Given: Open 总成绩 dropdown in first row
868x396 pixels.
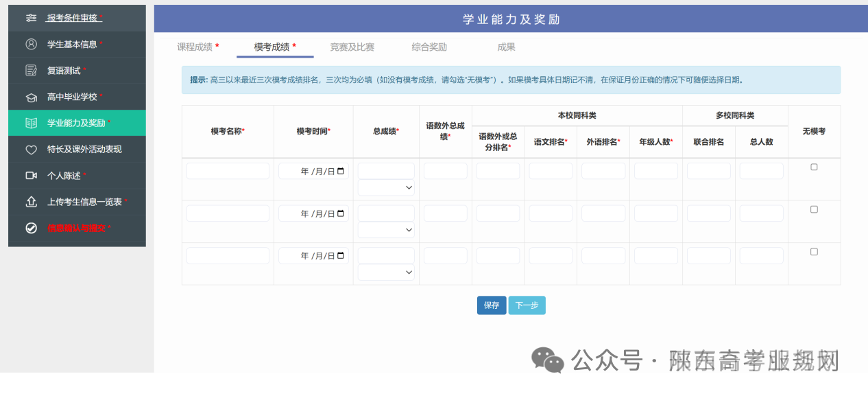Looking at the screenshot, I should pyautogui.click(x=386, y=187).
